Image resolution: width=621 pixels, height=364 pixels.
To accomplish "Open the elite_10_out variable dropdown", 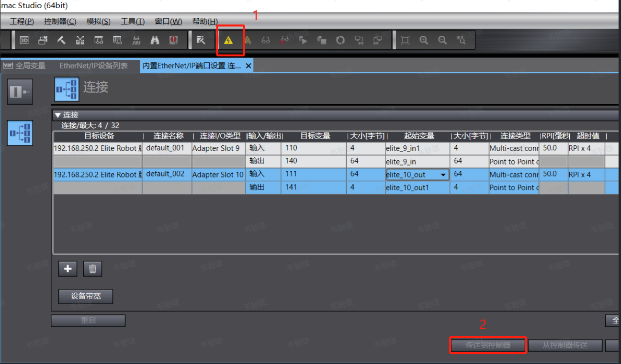I will click(443, 175).
